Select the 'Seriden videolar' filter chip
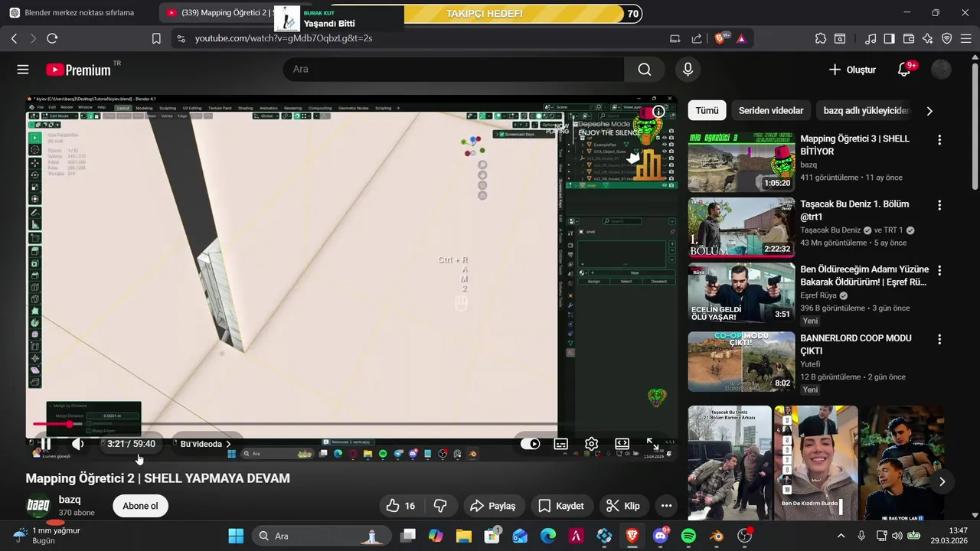 (x=771, y=111)
